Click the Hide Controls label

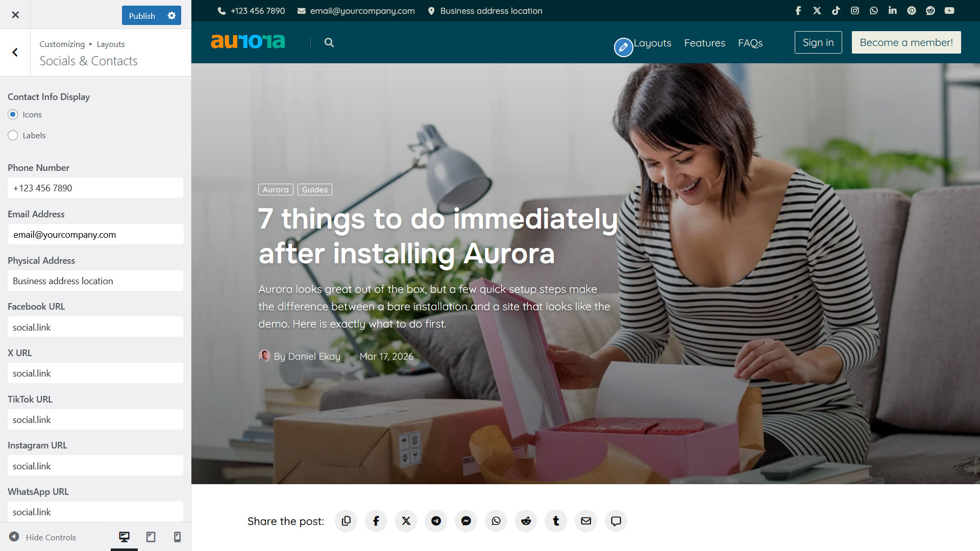(51, 537)
